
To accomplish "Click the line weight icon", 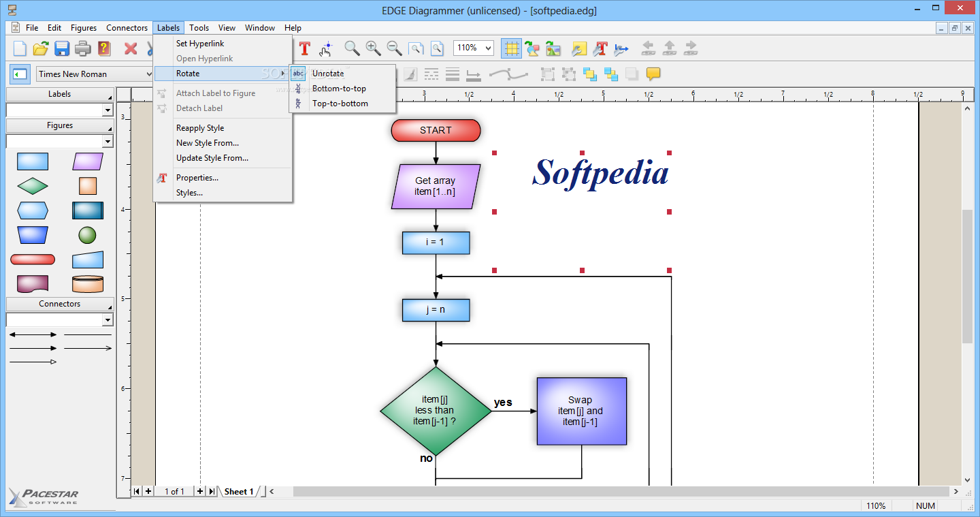I will 453,74.
